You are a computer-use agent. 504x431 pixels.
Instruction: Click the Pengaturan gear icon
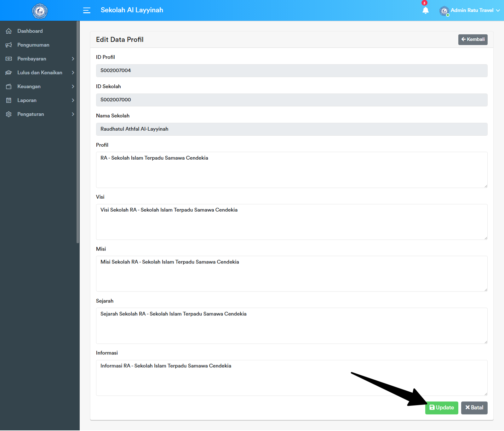coord(9,114)
